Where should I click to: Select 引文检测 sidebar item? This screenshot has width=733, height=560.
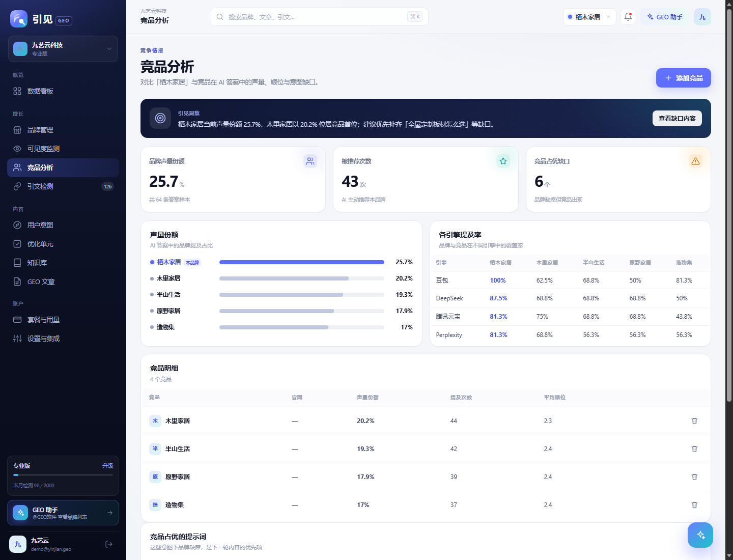[x=63, y=186]
